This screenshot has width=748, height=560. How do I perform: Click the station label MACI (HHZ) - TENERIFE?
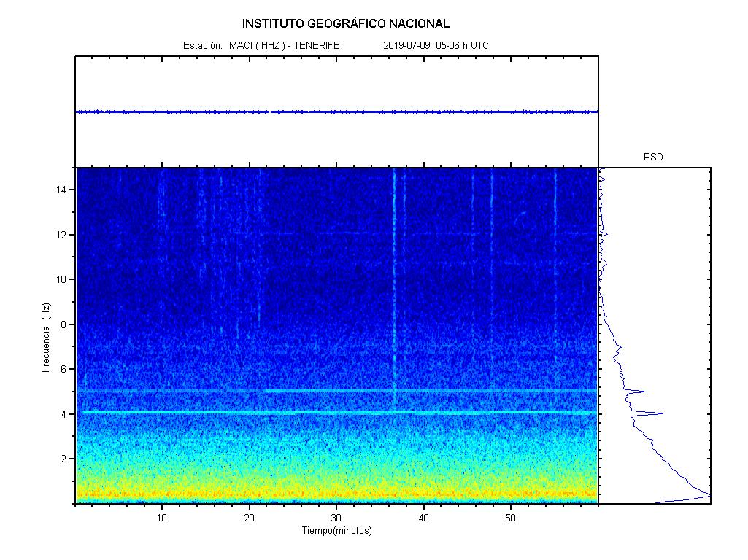click(x=284, y=45)
